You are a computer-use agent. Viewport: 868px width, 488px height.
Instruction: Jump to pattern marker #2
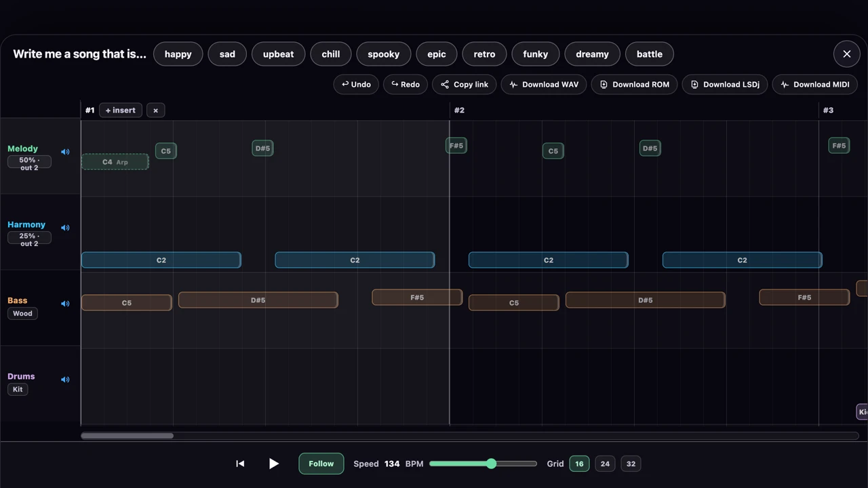[459, 110]
